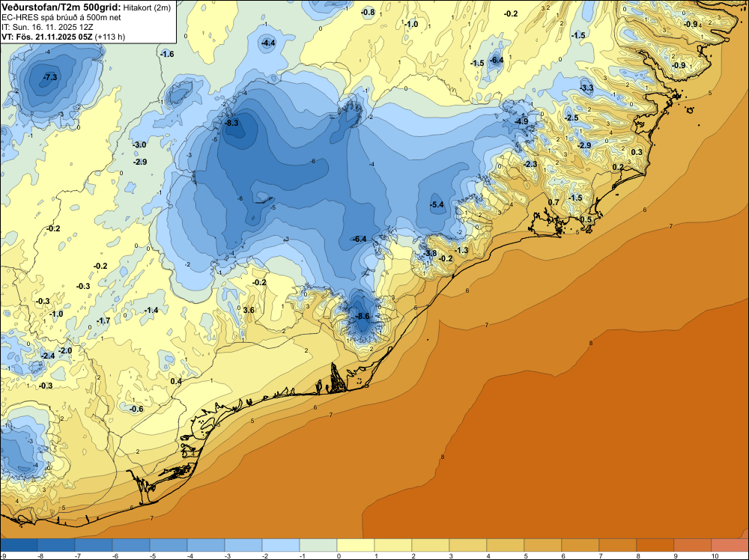Select the -5.4 temperature label
The image size is (749, 560).
437,205
